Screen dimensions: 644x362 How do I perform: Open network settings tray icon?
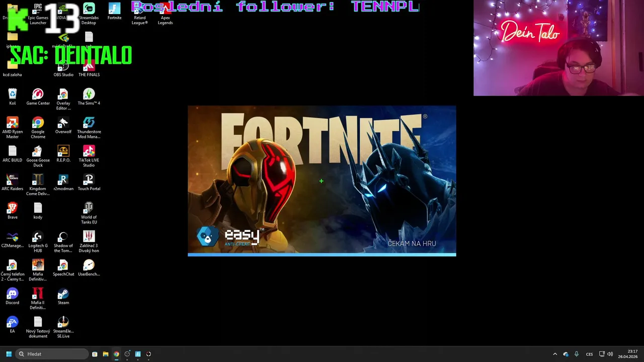602,354
